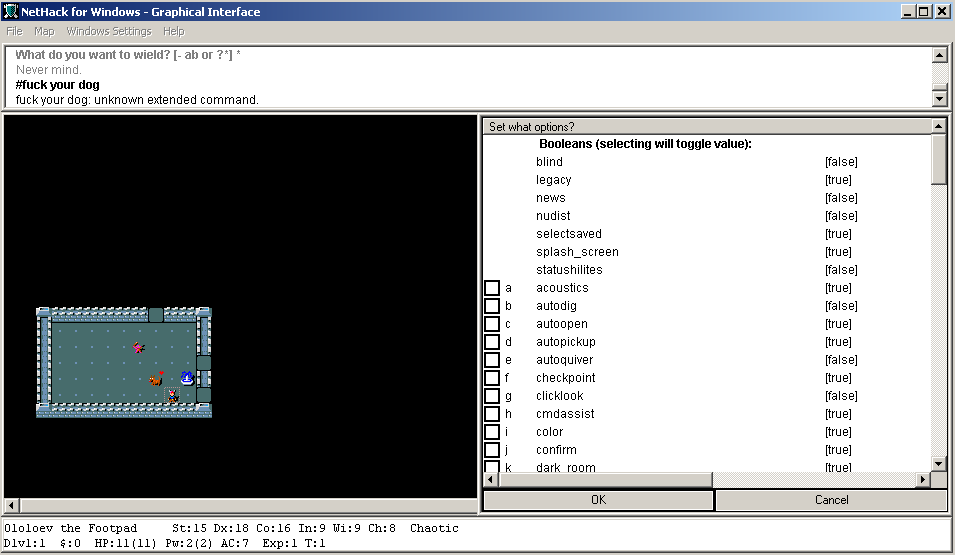The height and width of the screenshot is (555, 955).
Task: Click the [false] value beside autodig
Action: tap(841, 306)
